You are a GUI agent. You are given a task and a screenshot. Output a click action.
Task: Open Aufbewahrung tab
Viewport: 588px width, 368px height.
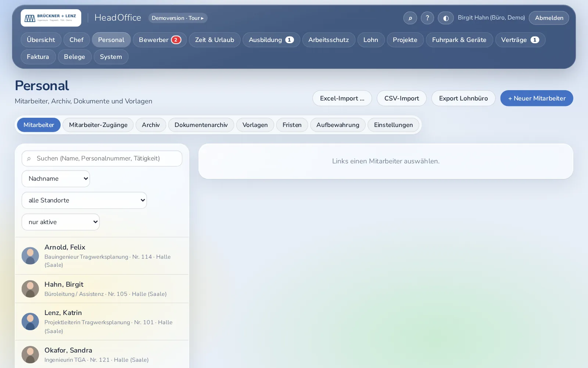click(x=338, y=125)
